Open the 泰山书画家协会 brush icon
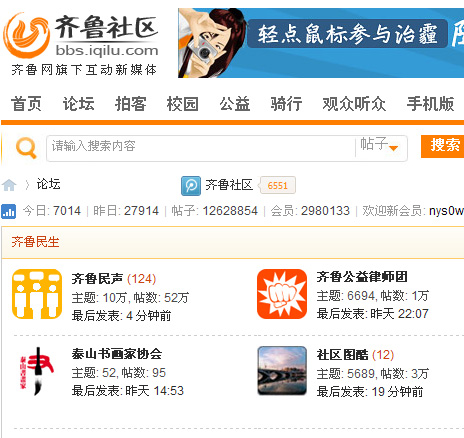The height and width of the screenshot is (438, 464). (x=37, y=371)
